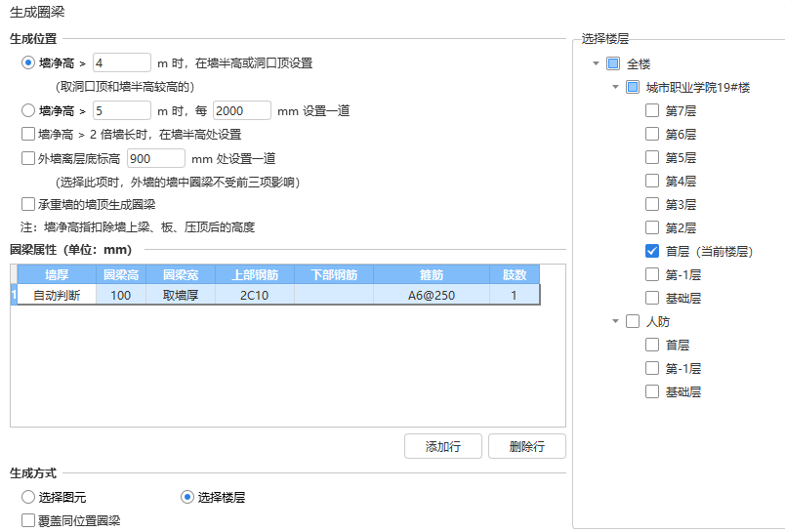The width and height of the screenshot is (785, 532).
Task: Click 上部钢筋 column header
Action: tap(255, 274)
